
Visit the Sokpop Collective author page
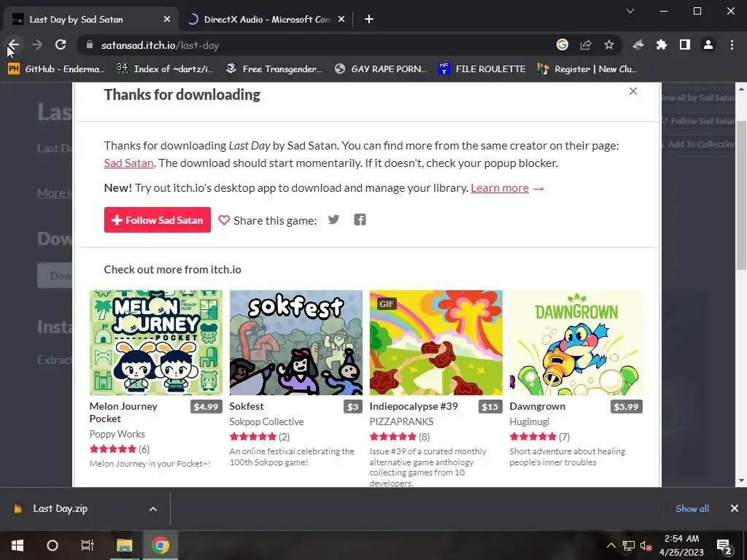[x=266, y=421]
